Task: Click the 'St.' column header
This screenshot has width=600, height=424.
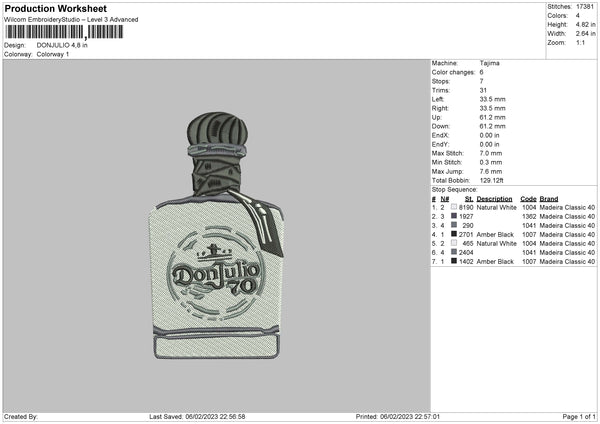Action: 469,199
